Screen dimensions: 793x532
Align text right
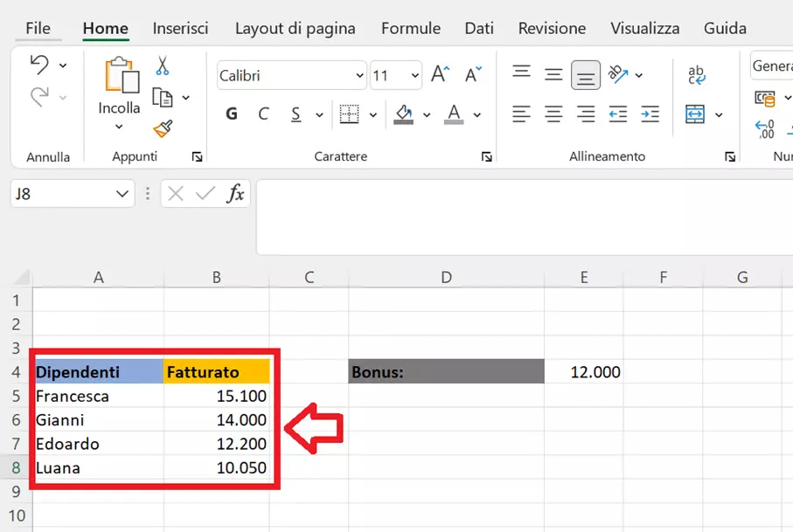tap(586, 114)
